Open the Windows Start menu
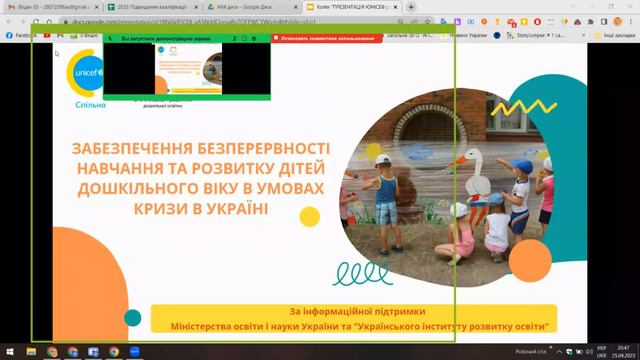Viewport: 640px width, 360px height. pos(10,351)
